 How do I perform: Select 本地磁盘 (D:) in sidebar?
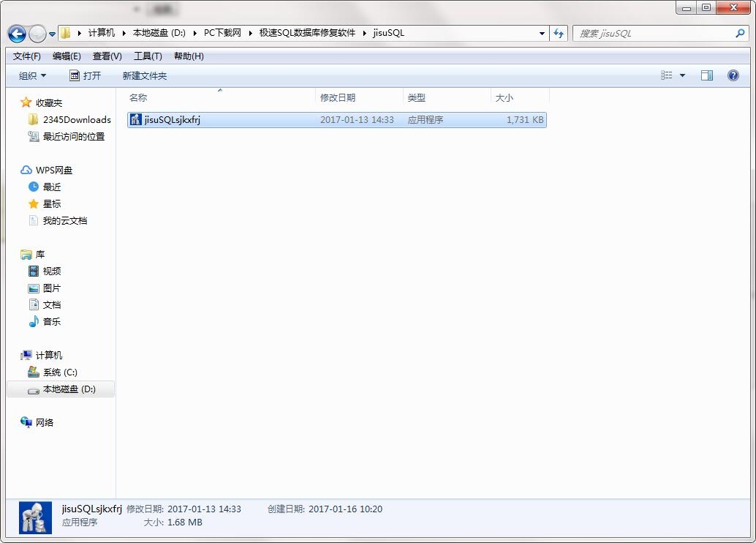61,389
